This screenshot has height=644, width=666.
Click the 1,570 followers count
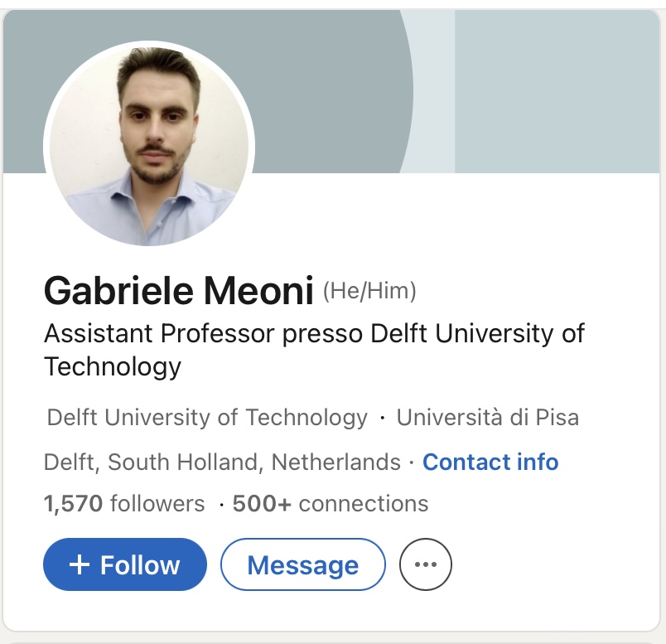[x=123, y=503]
